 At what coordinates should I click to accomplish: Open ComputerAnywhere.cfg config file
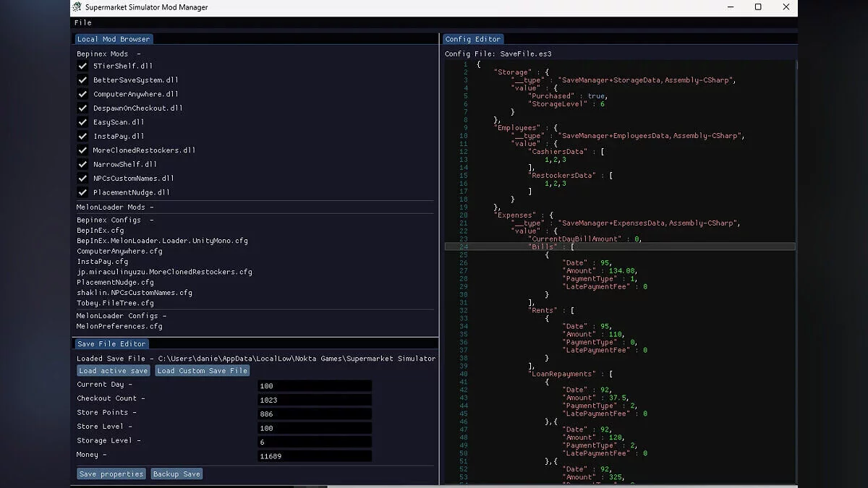click(x=120, y=252)
